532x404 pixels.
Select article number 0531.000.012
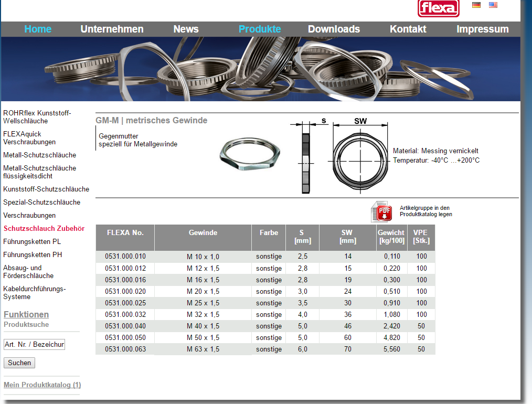(x=125, y=268)
